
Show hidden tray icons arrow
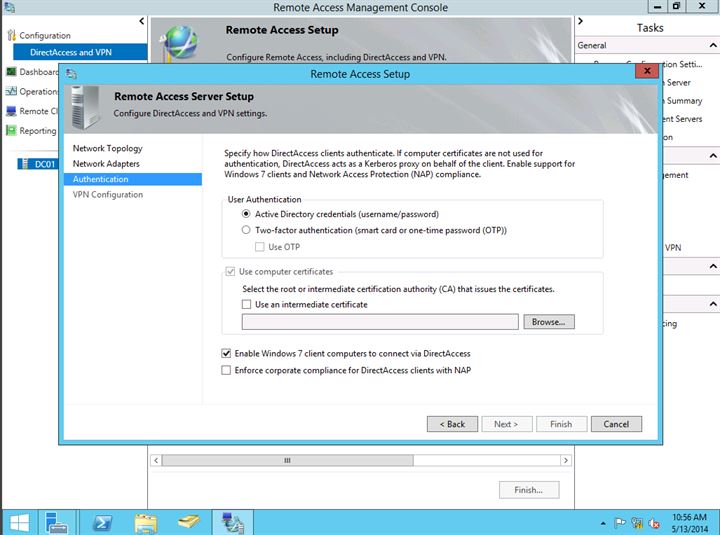[x=603, y=523]
